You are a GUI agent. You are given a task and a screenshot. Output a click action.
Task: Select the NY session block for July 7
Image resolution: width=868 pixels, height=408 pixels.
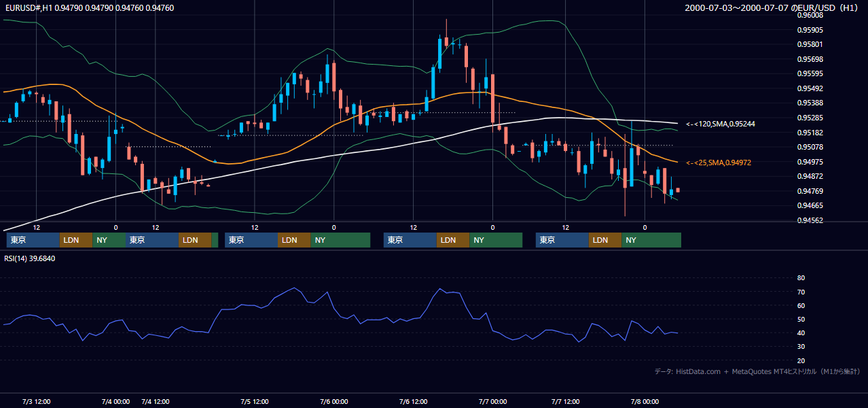pos(651,240)
